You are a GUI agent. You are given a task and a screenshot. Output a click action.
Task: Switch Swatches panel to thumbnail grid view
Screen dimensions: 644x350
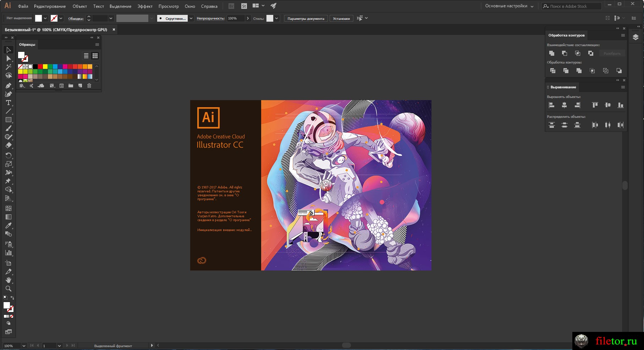point(95,56)
